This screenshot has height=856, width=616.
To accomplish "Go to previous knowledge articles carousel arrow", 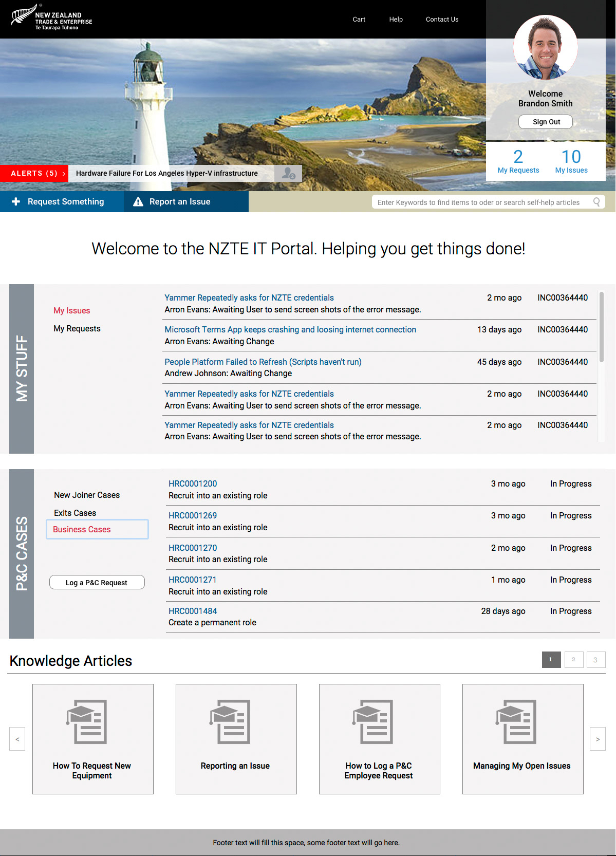I will 17,739.
